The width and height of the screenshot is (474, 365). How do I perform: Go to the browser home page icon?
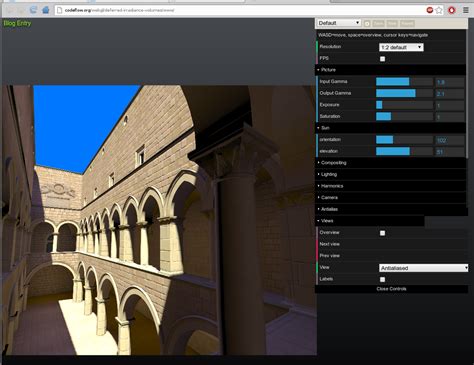click(46, 10)
